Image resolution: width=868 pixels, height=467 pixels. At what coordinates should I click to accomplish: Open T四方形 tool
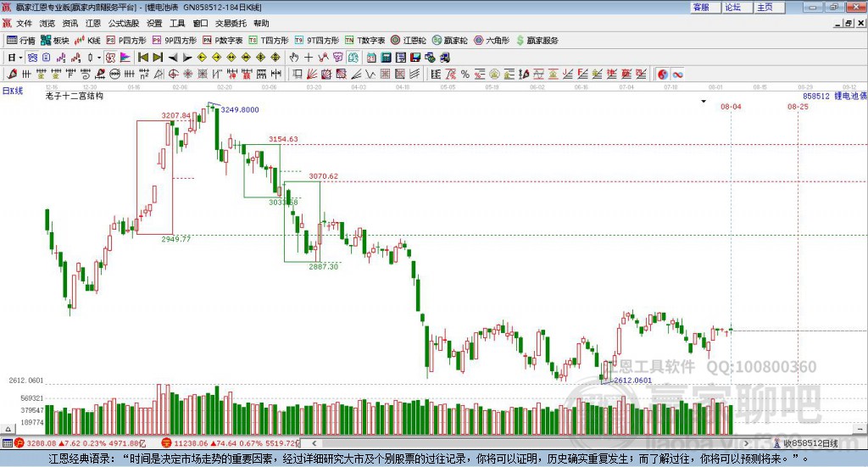(x=269, y=41)
